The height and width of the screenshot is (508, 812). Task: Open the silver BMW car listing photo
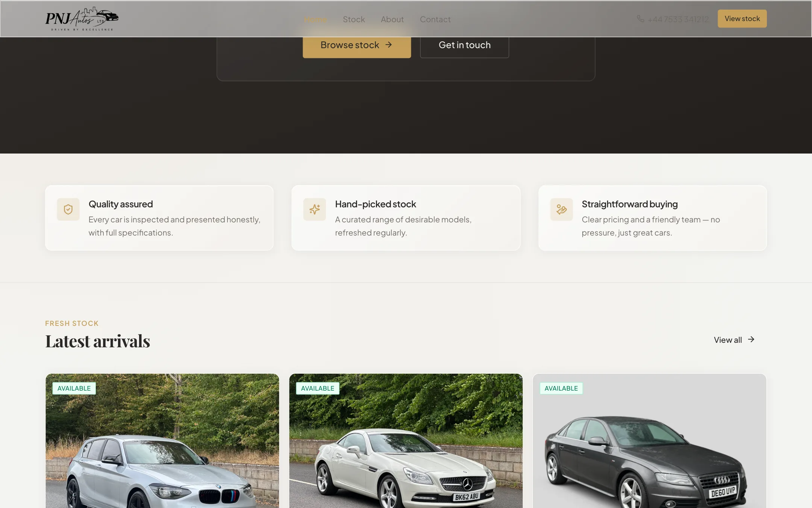tap(162, 441)
